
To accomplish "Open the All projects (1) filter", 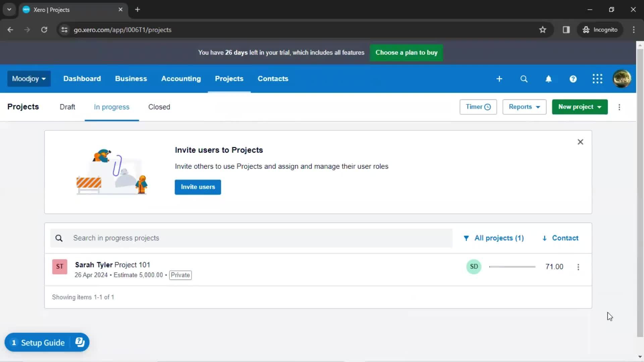I will coord(494,238).
